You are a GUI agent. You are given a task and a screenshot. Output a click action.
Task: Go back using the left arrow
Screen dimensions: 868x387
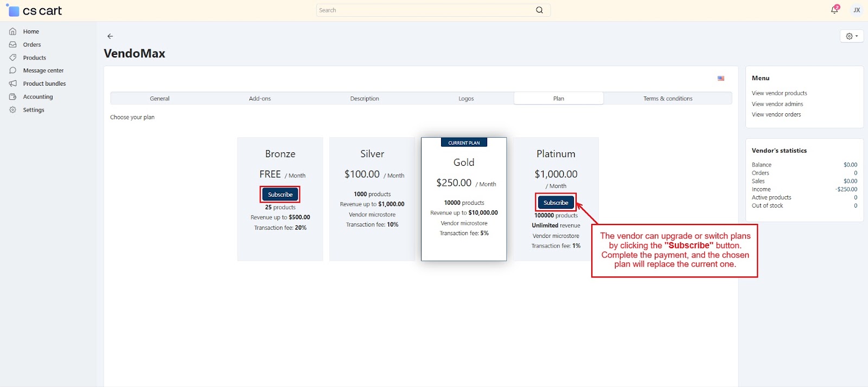point(110,36)
